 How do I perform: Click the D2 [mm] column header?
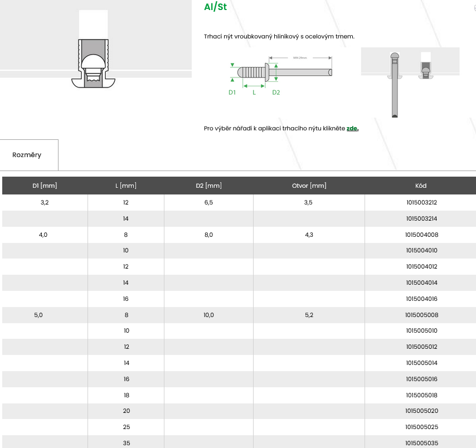[208, 186]
